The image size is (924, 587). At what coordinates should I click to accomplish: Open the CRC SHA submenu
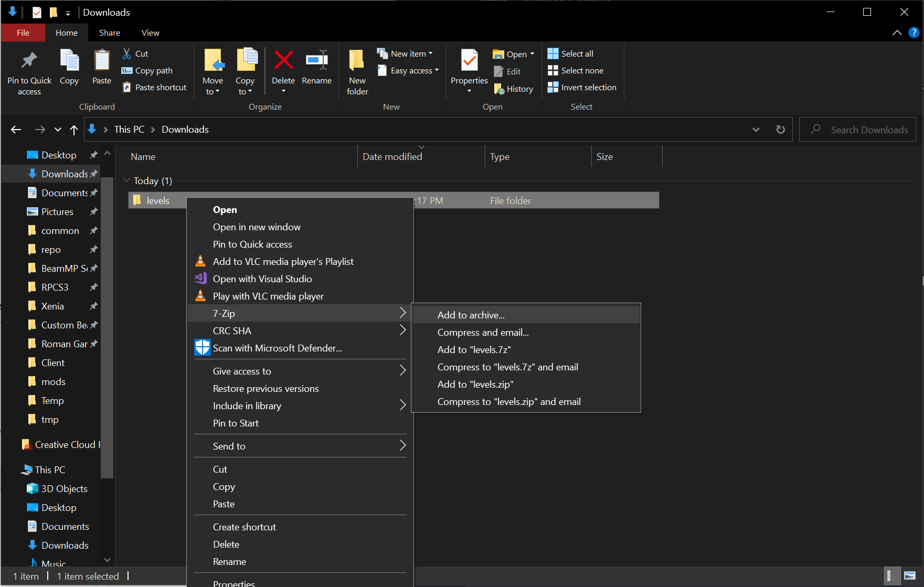300,331
